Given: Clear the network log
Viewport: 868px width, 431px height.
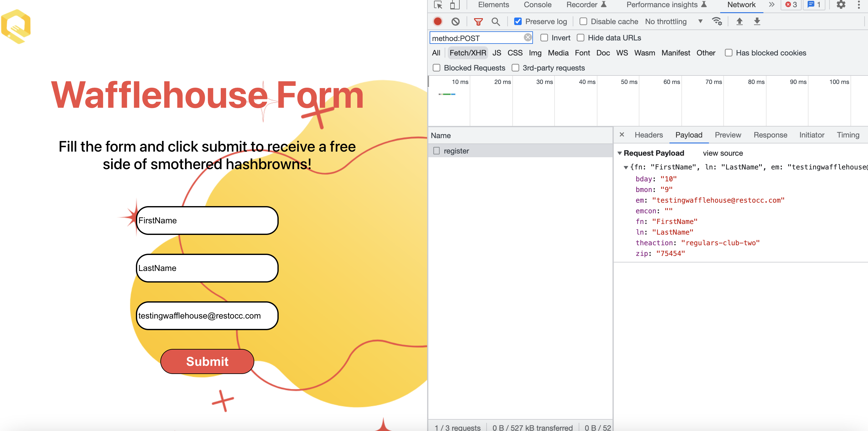Looking at the screenshot, I should [456, 22].
